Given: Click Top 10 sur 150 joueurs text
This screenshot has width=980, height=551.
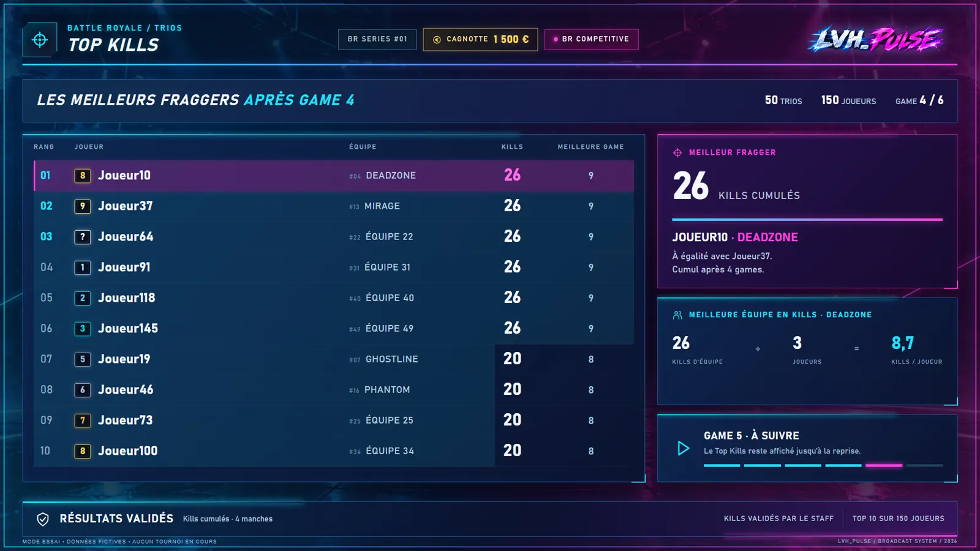Looking at the screenshot, I should (x=898, y=519).
